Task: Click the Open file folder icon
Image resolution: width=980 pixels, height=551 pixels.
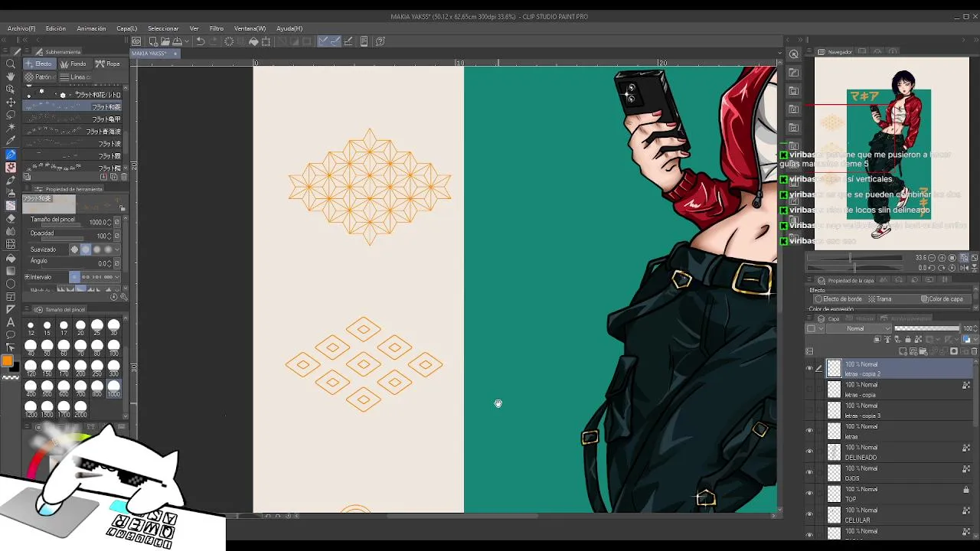Action: pyautogui.click(x=165, y=41)
